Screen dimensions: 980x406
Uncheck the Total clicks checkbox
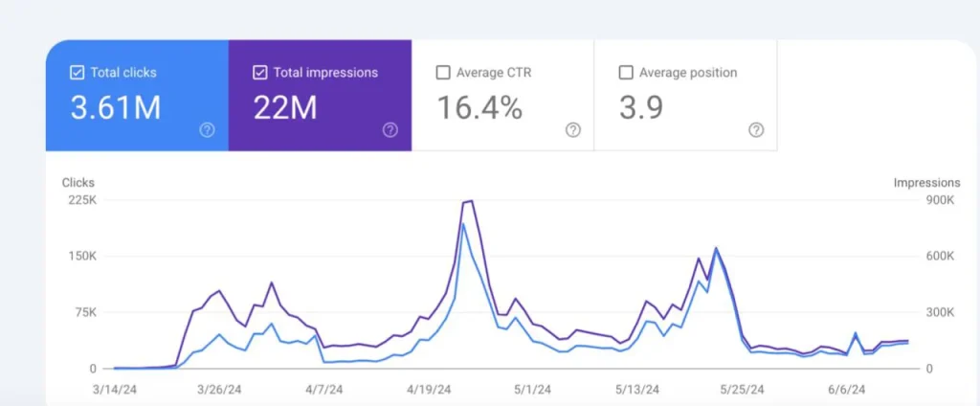(x=78, y=73)
